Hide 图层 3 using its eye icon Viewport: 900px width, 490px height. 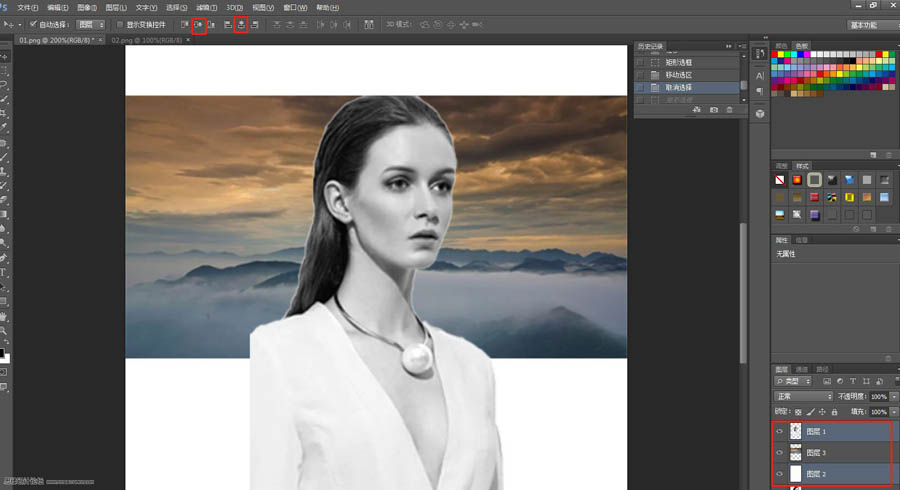[x=779, y=453]
